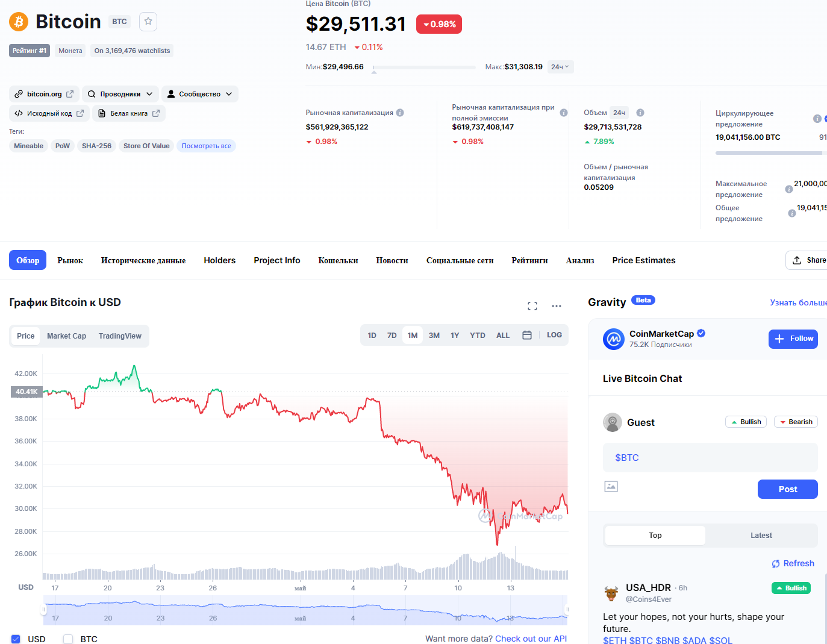The image size is (827, 644).
Task: Click the left handle of chart range slider
Action: pos(43,610)
